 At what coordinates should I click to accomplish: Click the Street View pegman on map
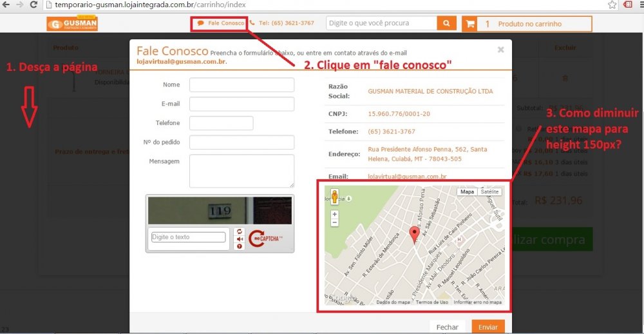click(x=334, y=196)
